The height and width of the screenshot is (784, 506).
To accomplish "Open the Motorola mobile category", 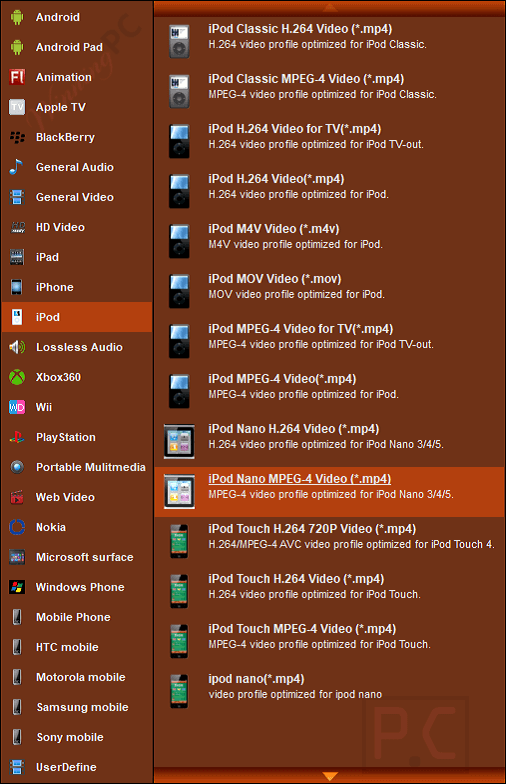I will [77, 677].
